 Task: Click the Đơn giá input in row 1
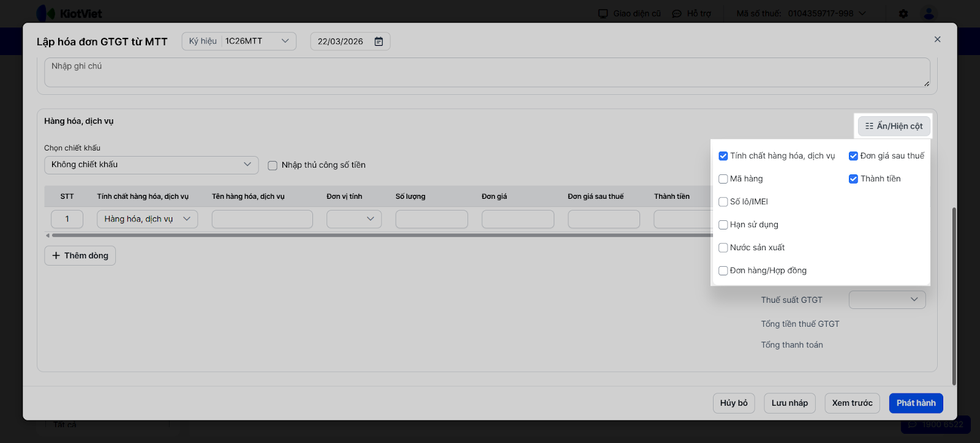[x=518, y=219]
